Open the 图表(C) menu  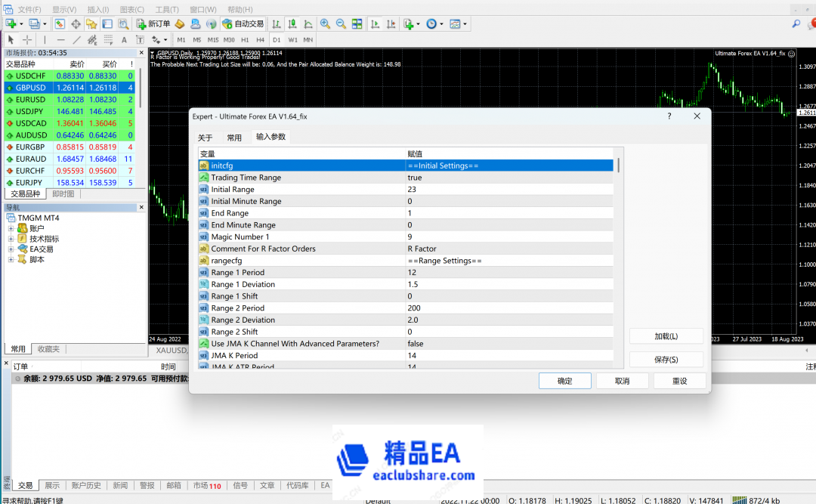point(131,9)
